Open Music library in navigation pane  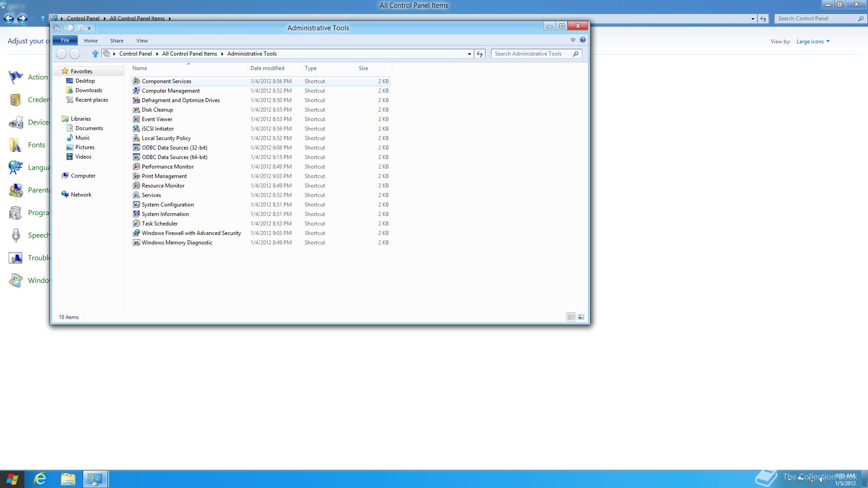tap(82, 138)
